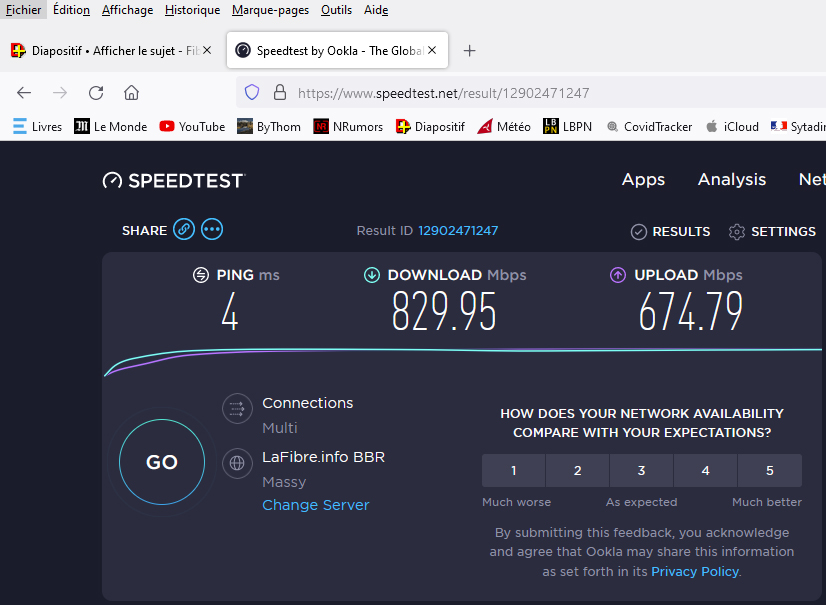Rate your network availability as 3 As expected
Screen dimensions: 826x605
tap(641, 470)
